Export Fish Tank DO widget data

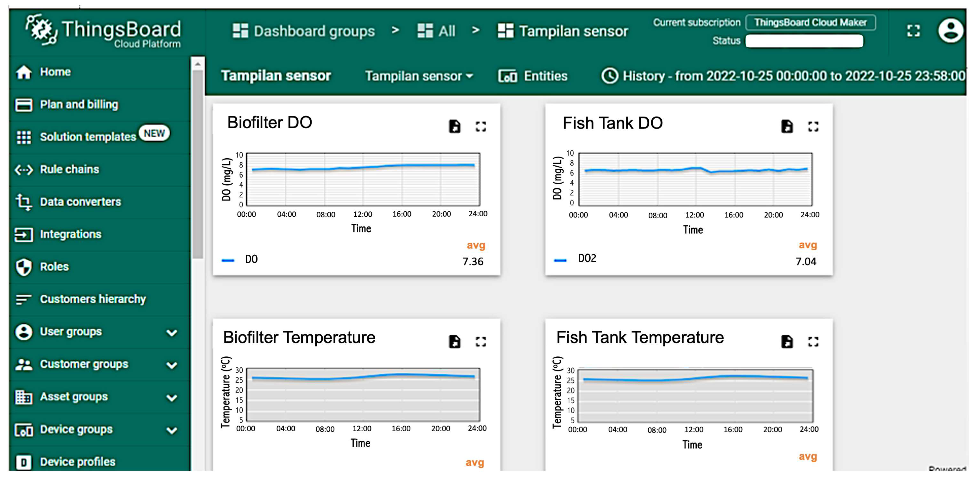click(x=787, y=126)
